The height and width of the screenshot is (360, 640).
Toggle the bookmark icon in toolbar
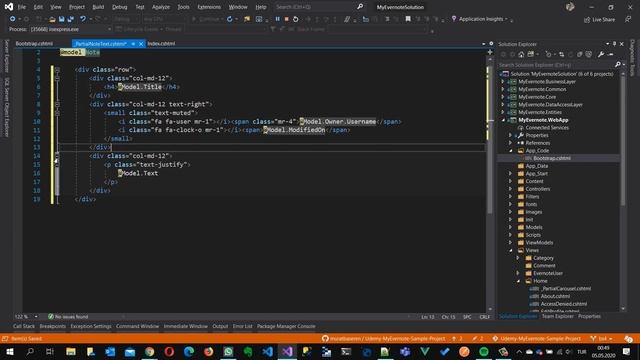point(408,19)
